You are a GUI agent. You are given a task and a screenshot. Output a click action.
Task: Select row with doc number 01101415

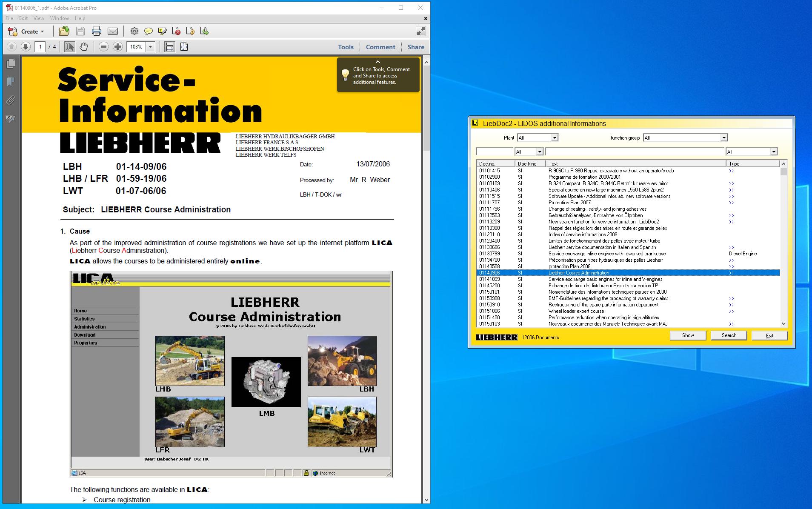click(628, 171)
